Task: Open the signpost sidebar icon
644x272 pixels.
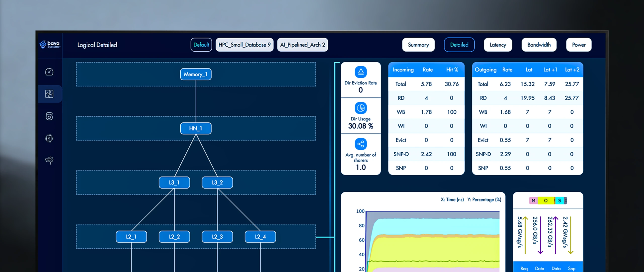Action: tap(49, 160)
